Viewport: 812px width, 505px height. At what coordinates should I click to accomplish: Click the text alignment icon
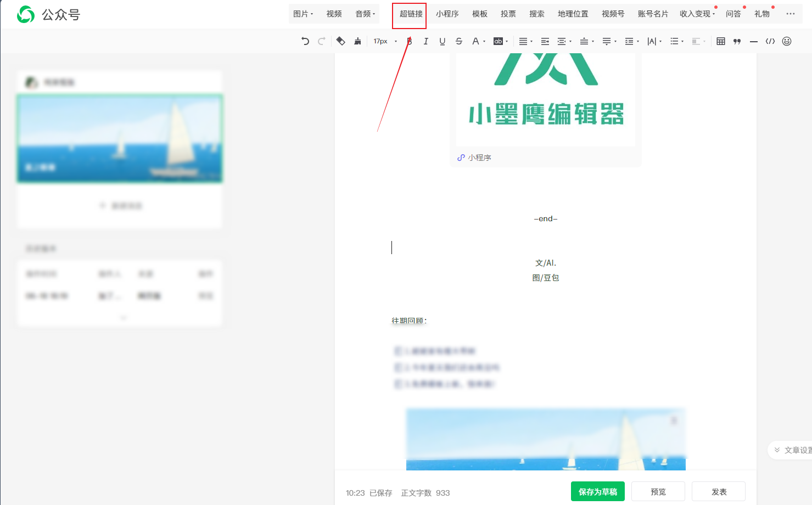tap(523, 41)
